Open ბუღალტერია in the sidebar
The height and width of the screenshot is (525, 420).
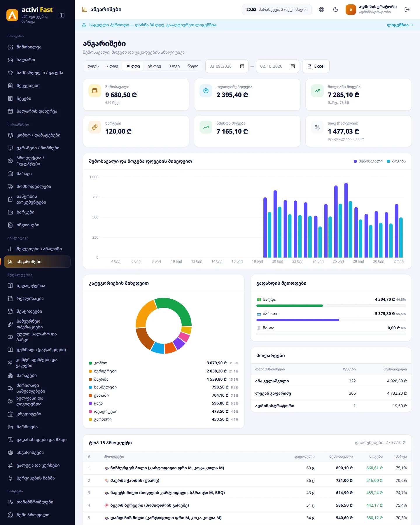pyautogui.click(x=37, y=286)
